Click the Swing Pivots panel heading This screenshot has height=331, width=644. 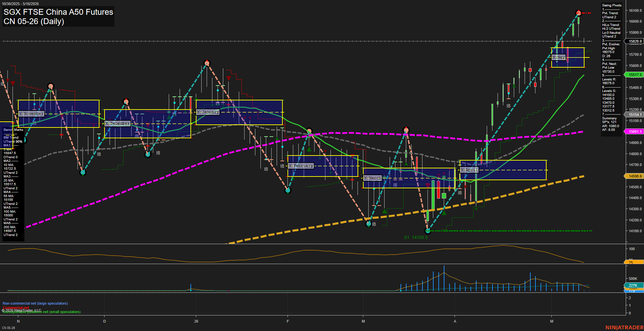tap(612, 5)
